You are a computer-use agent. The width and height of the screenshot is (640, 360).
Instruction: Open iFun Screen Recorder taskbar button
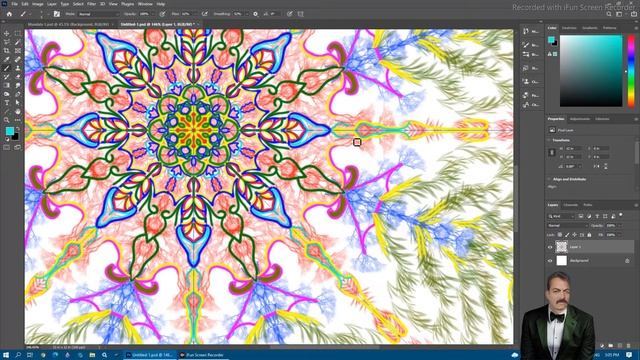pos(202,355)
